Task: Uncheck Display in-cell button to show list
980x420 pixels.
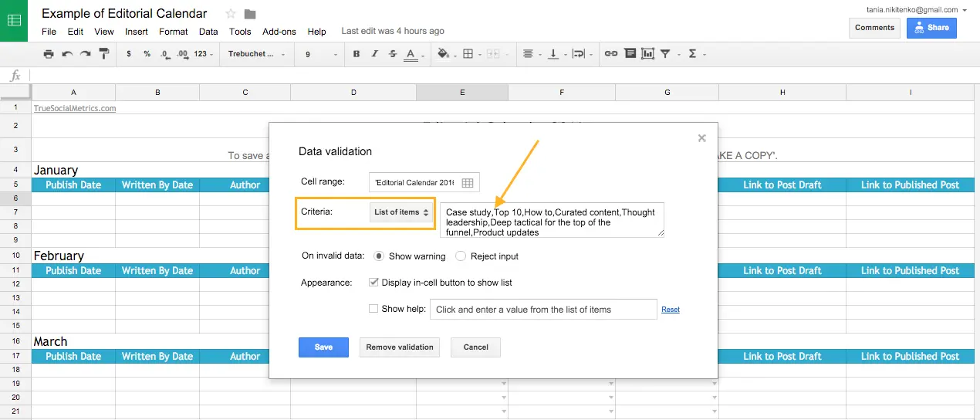Action: tap(374, 283)
